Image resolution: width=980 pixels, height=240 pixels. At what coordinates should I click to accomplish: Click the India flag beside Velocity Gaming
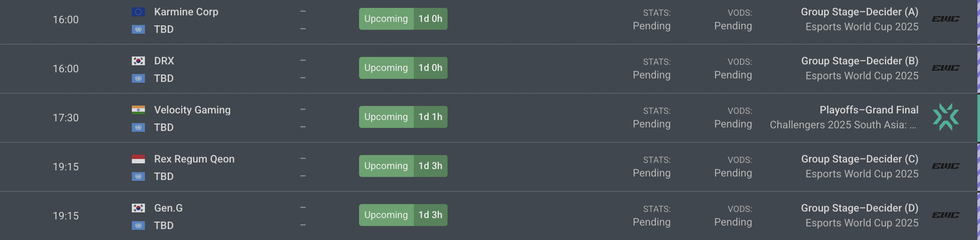(x=138, y=110)
